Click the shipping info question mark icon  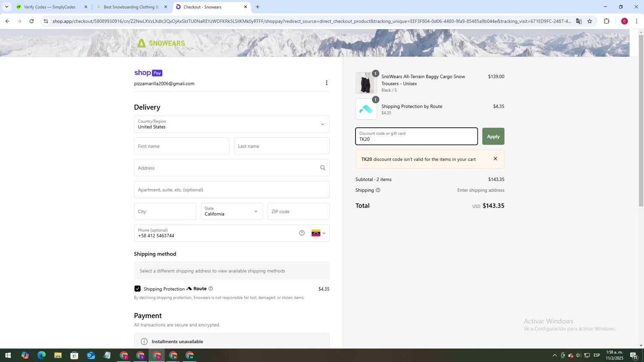(378, 190)
